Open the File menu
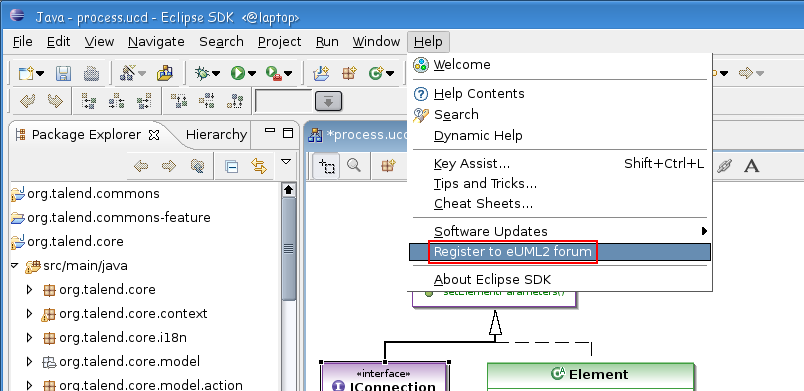Viewport: 804px width, 391px height. 22,42
